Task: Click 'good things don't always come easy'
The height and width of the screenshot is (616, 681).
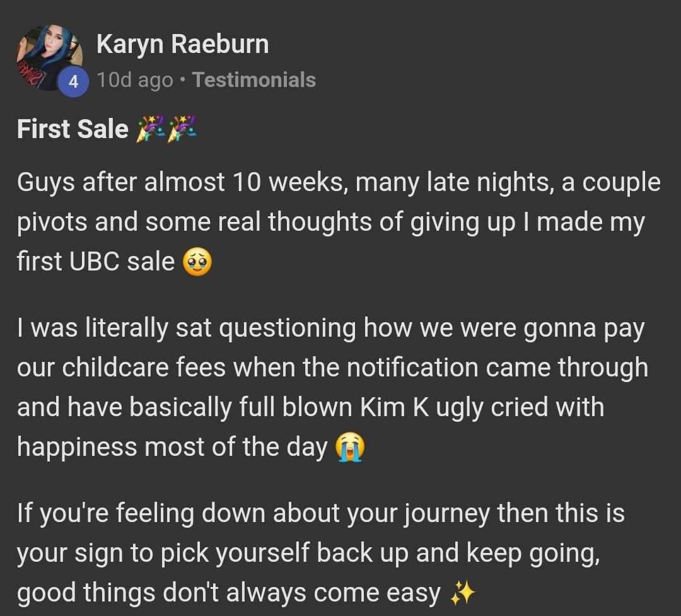Action: coord(229,593)
